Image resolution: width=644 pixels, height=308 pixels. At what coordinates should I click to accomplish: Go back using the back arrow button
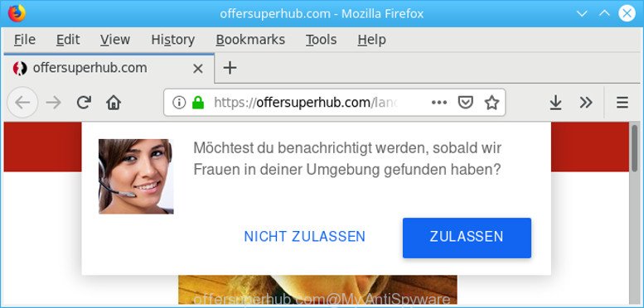pos(22,103)
